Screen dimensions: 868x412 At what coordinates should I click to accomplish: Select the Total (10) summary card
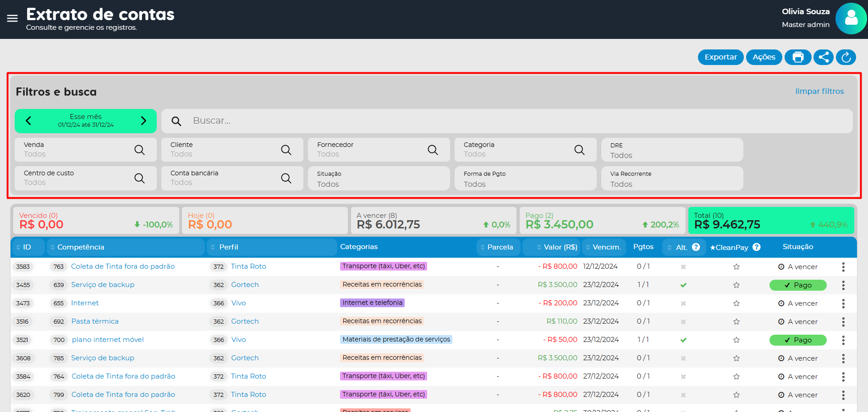tap(771, 221)
